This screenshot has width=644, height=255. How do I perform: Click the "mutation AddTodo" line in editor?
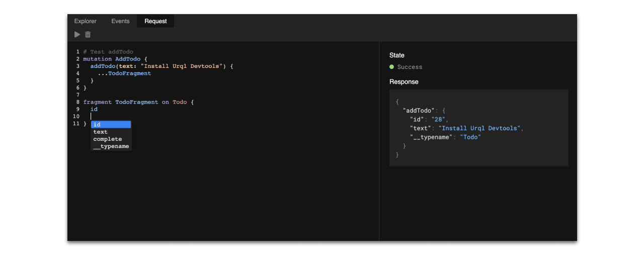click(x=112, y=59)
